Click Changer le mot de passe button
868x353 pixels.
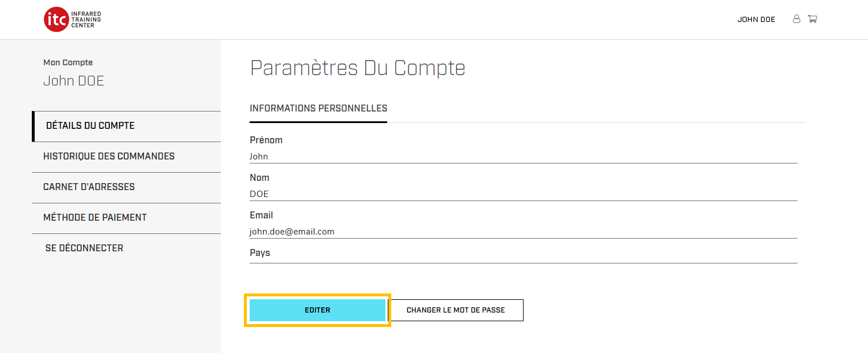pos(455,310)
